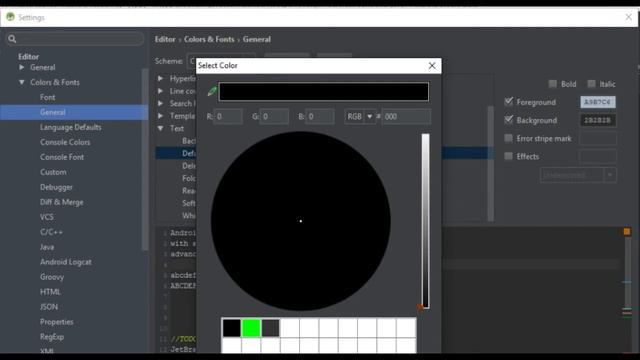Enable the Italic checkbox
The width and height of the screenshot is (640, 360).
point(591,84)
